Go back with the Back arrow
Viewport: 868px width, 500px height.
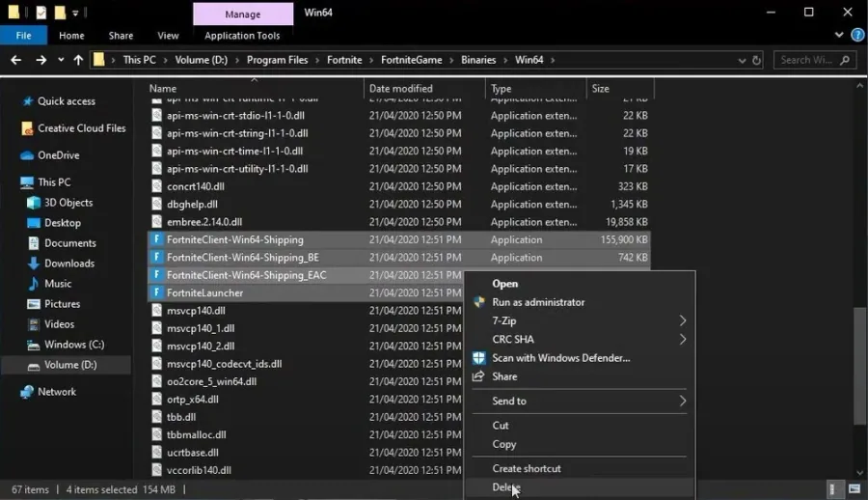tap(16, 60)
